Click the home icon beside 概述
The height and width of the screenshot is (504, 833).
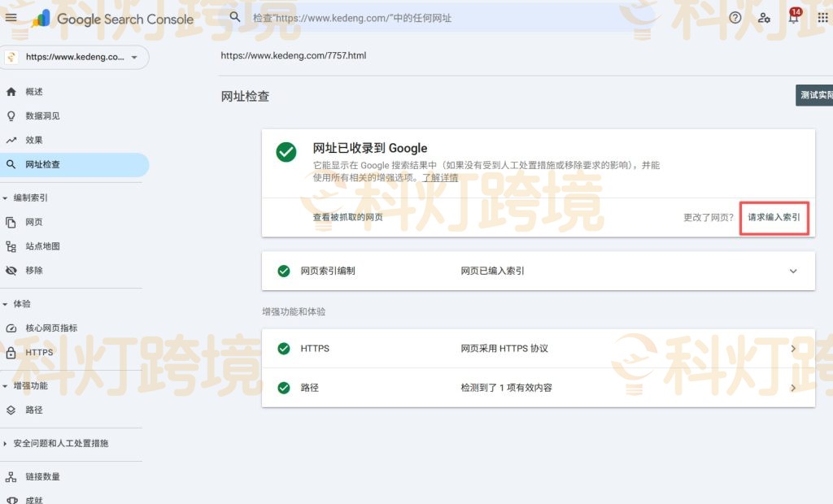[x=11, y=91]
